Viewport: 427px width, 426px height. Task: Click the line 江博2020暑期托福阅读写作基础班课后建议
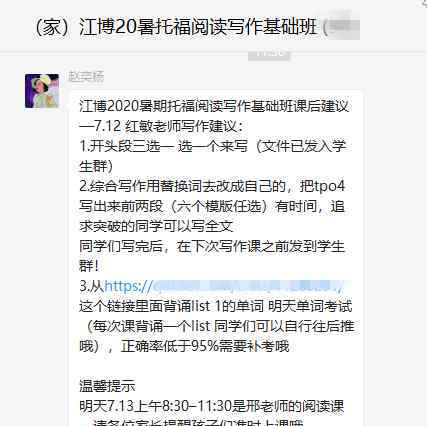click(214, 107)
